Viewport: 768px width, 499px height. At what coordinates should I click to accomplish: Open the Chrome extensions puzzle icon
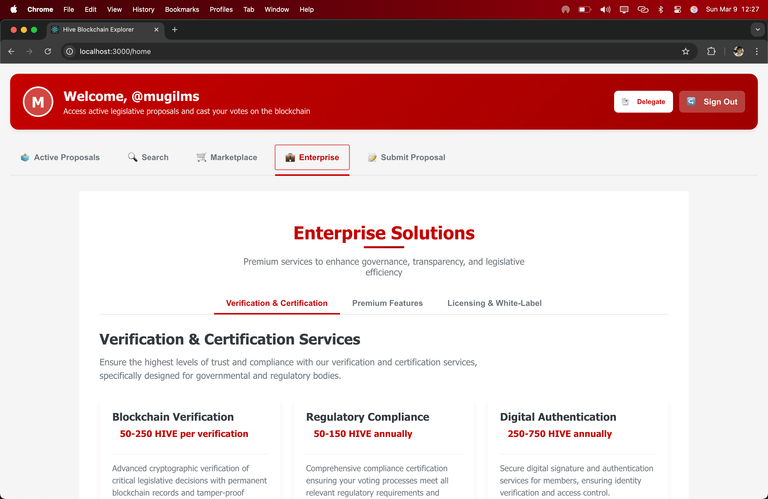[711, 51]
